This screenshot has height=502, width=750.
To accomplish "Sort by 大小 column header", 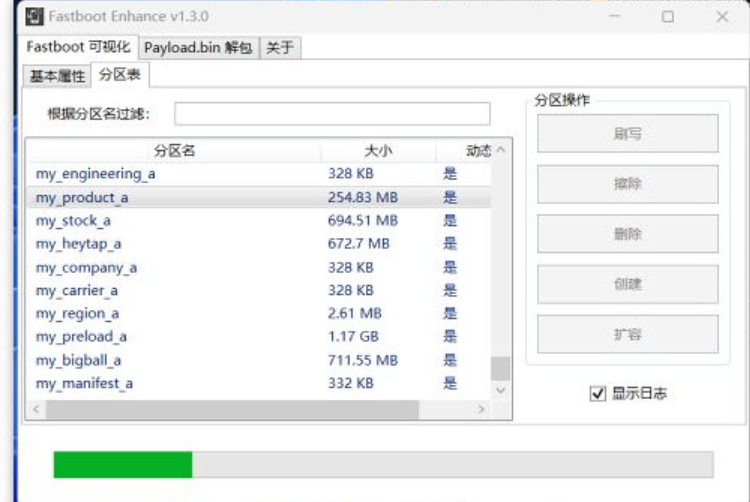I will point(378,151).
